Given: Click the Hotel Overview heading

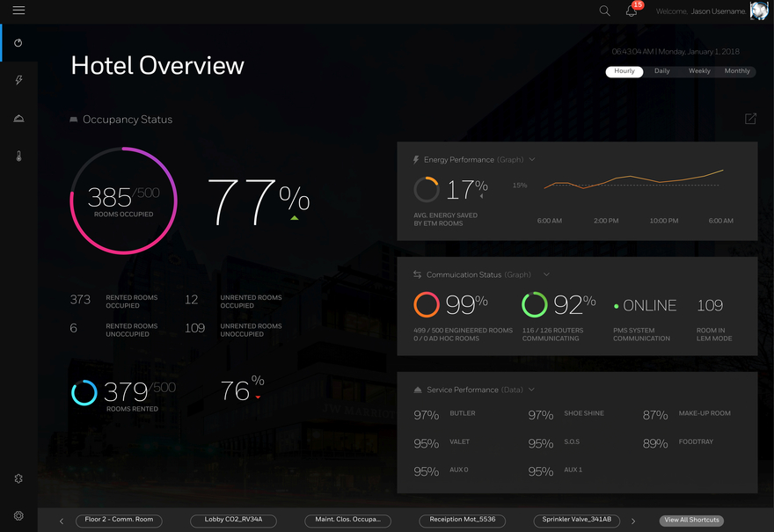Looking at the screenshot, I should [x=157, y=65].
